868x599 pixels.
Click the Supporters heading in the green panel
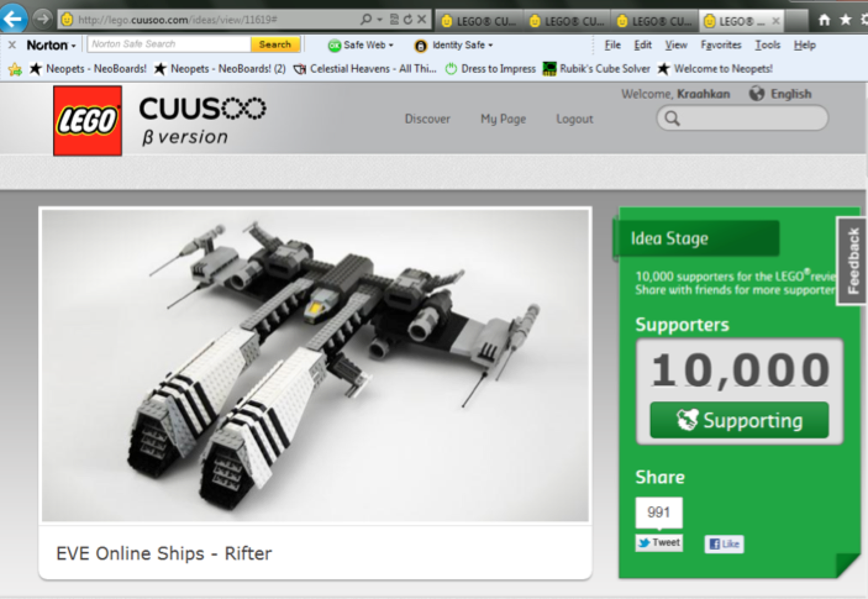coord(682,325)
